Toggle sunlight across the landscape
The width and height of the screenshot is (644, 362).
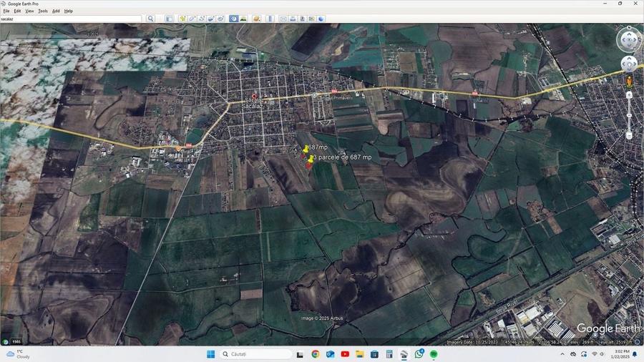(243, 19)
